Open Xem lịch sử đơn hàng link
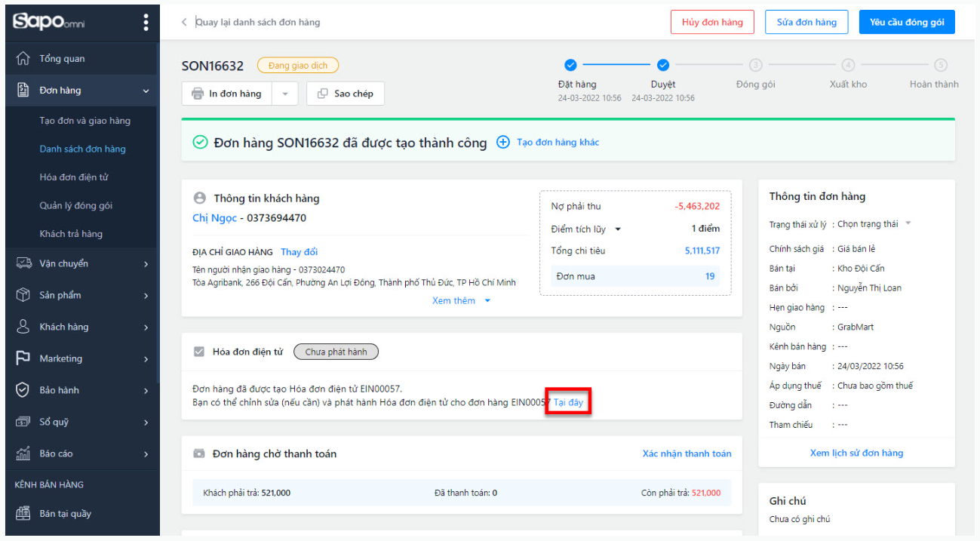Screen dimensions: 980x541 pyautogui.click(x=856, y=453)
